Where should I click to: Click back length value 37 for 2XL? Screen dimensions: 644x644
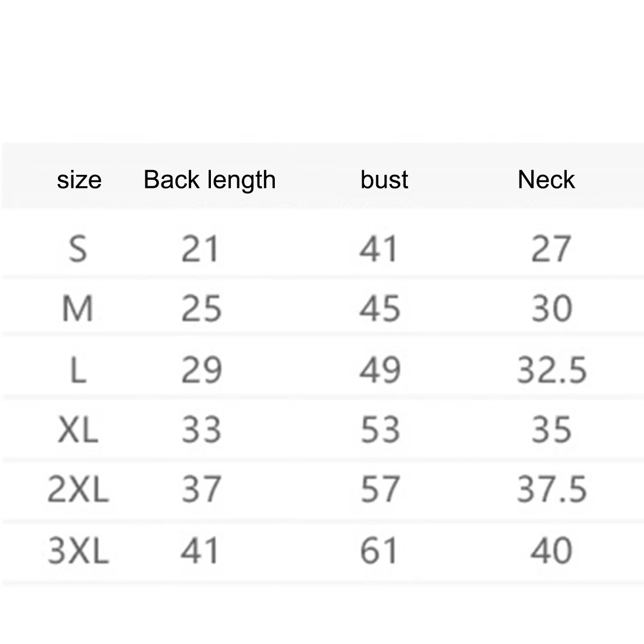point(201,490)
